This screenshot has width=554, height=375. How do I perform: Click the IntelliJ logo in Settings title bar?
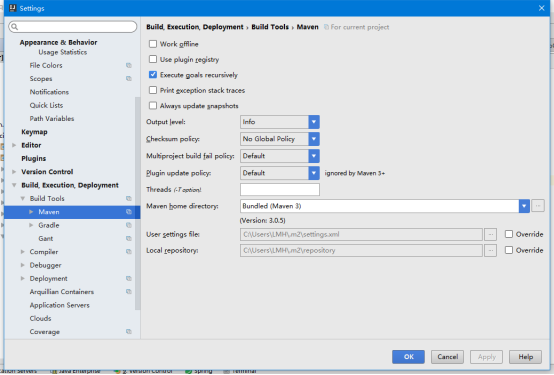pyautogui.click(x=13, y=8)
